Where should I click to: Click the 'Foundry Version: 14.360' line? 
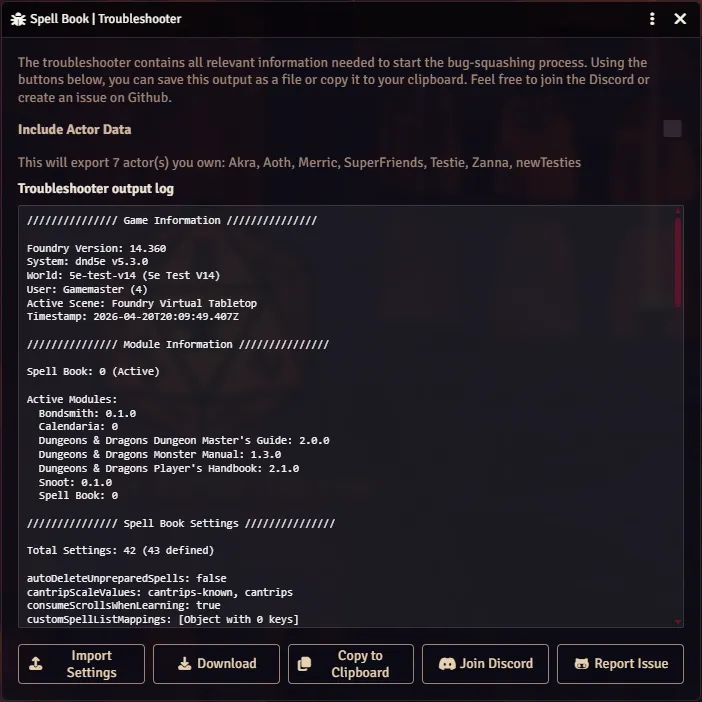(x=96, y=248)
